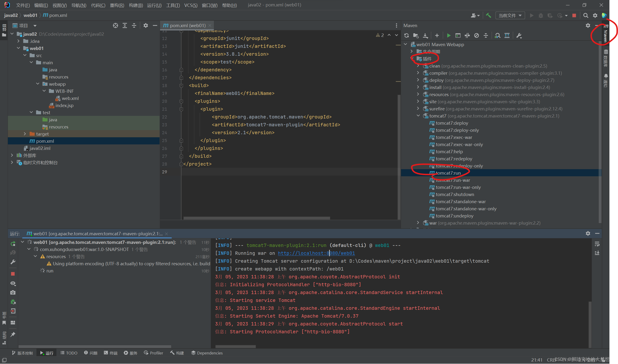Screen dimensions: 618x364
Task: Expand the target folder
Action: tap(25, 134)
